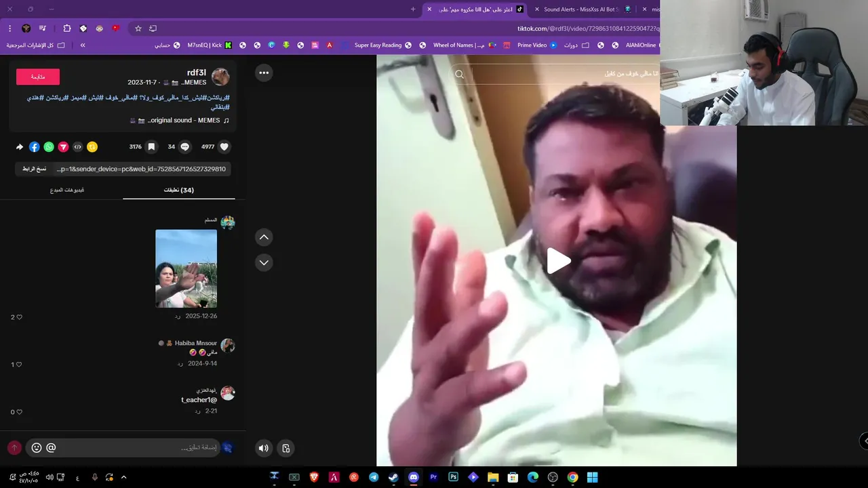This screenshot has width=868, height=488.
Task: Click the pink Follow (متابعة) button
Action: coord(38,77)
